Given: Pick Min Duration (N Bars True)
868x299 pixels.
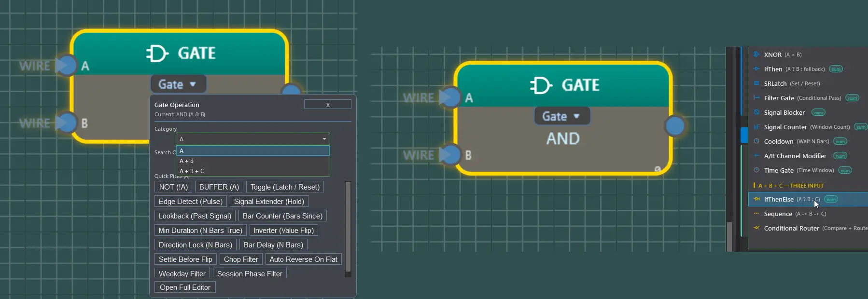Looking at the screenshot, I should click(x=200, y=231).
